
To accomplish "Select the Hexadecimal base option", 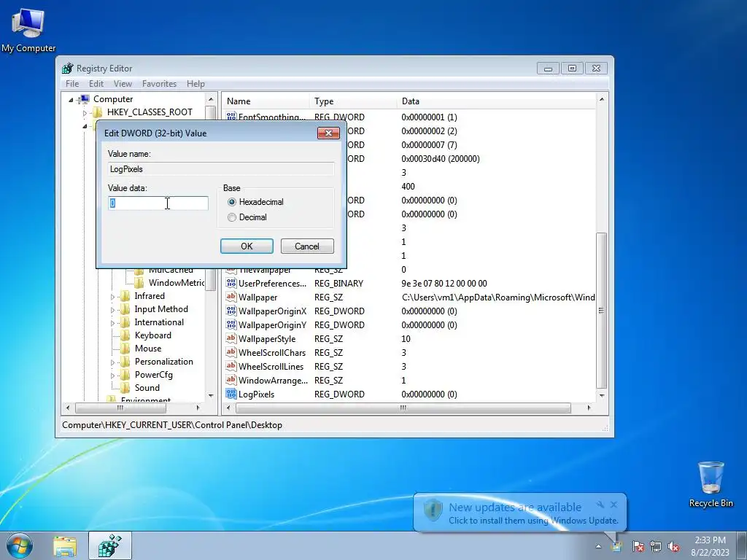I will (x=232, y=202).
